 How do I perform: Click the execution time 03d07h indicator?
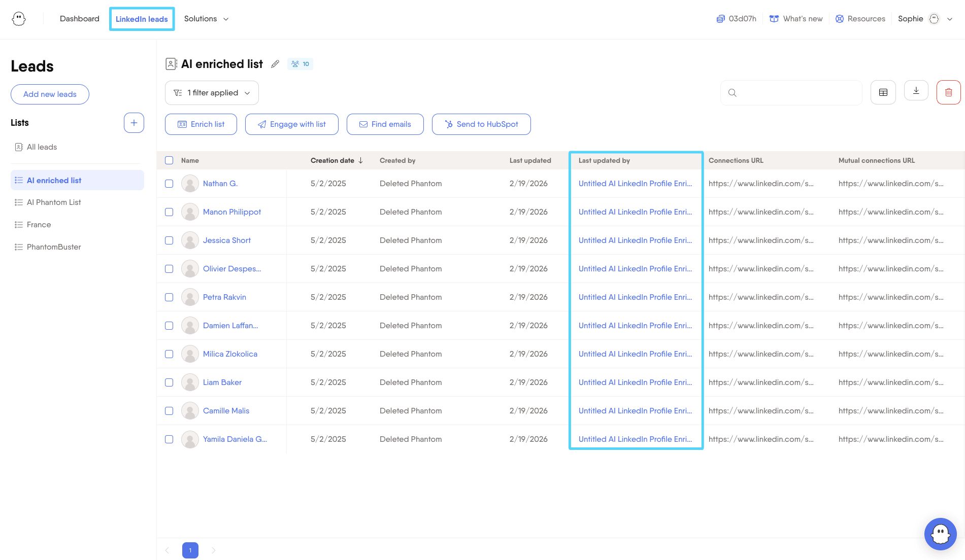[x=736, y=19]
